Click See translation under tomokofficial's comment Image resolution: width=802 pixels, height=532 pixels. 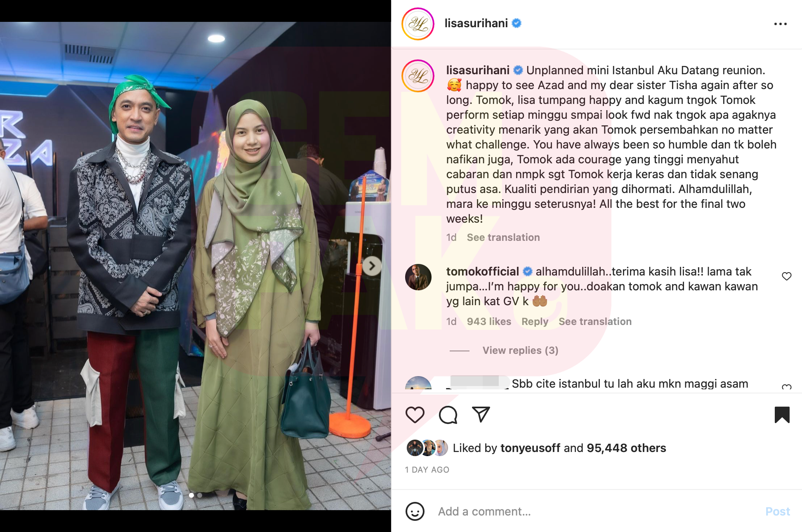click(595, 321)
